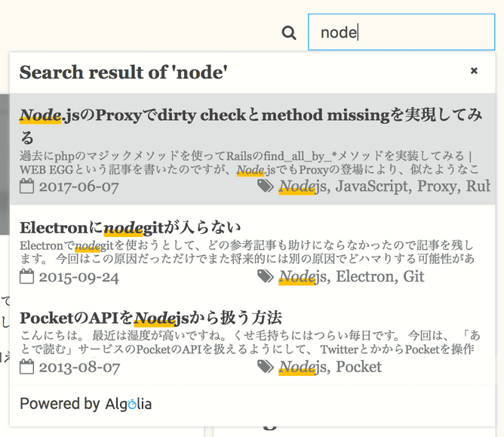The height and width of the screenshot is (437, 504).
Task: Select the Git tag in second result
Action: tap(413, 276)
